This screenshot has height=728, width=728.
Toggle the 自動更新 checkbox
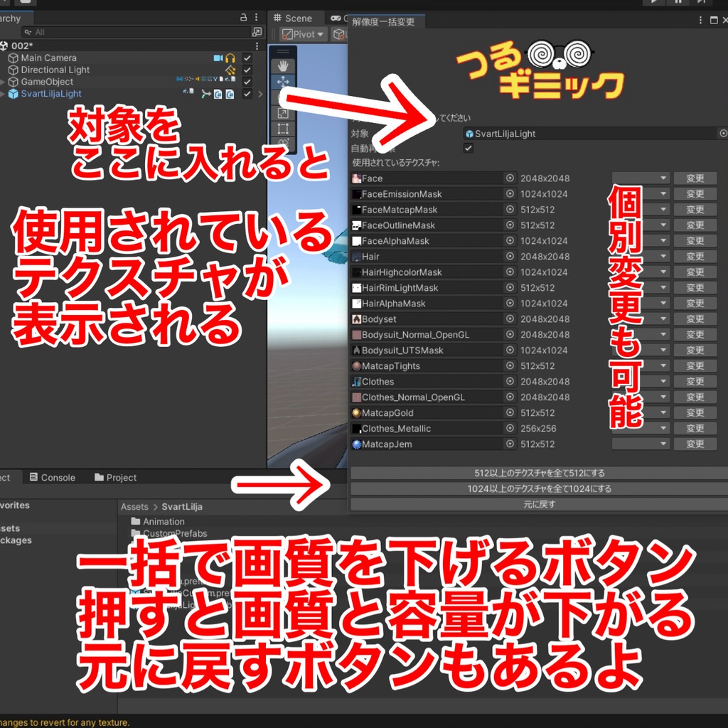(468, 148)
